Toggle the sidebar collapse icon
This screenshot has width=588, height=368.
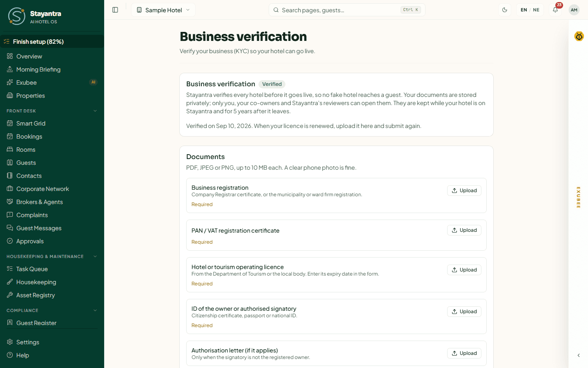click(115, 10)
